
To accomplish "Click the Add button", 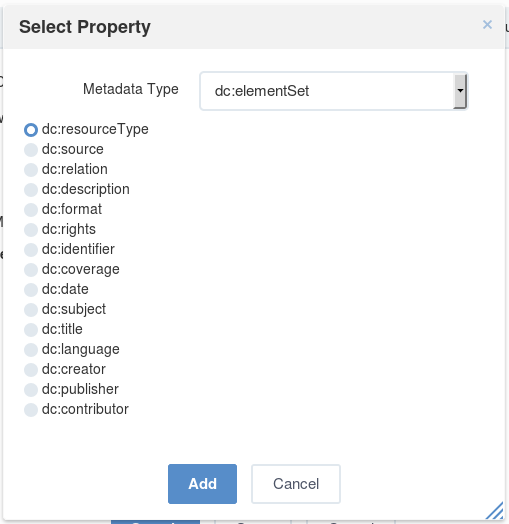I will 203,484.
